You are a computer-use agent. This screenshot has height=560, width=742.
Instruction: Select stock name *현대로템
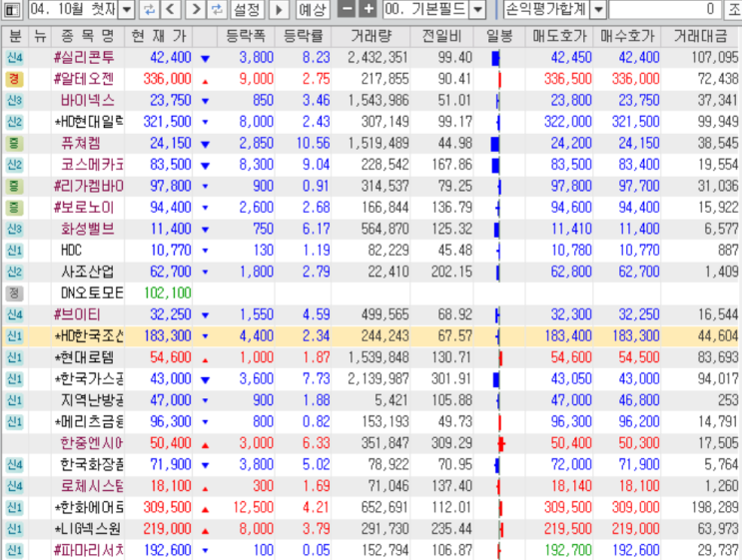tap(84, 357)
